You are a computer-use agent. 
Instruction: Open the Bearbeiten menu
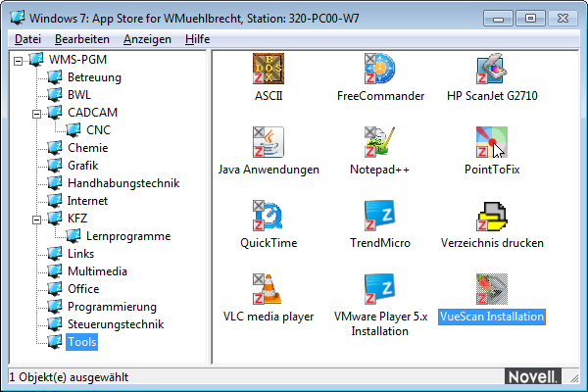pos(82,39)
